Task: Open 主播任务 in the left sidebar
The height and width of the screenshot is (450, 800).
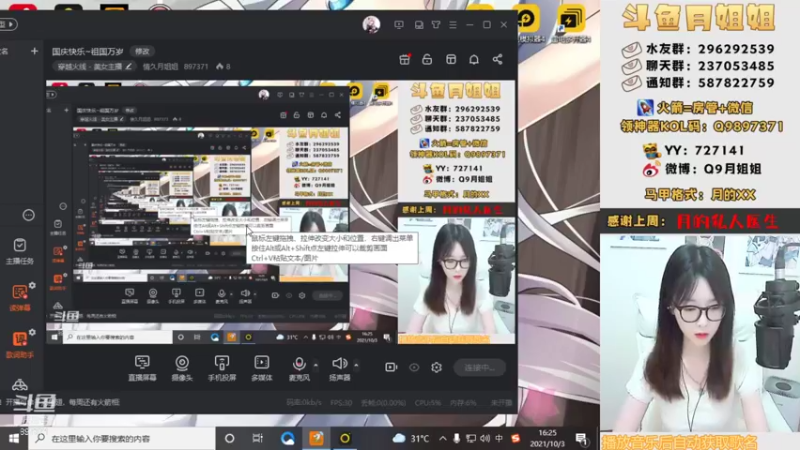Action: click(20, 251)
